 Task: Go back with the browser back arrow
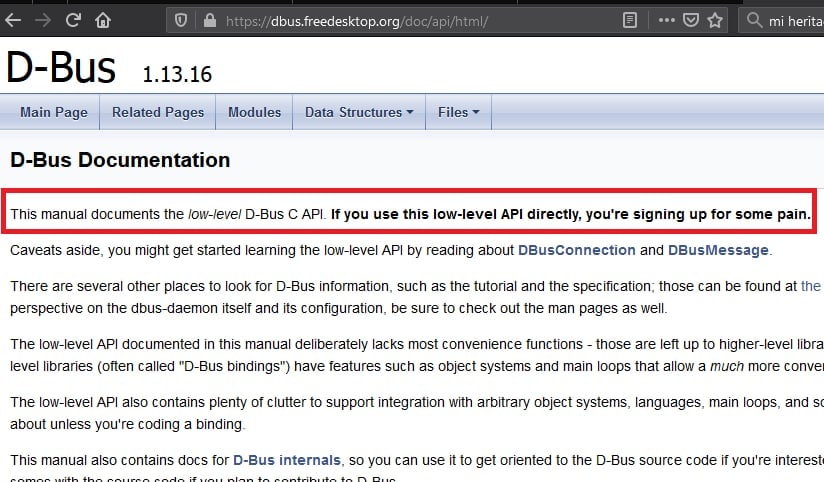pyautogui.click(x=13, y=20)
